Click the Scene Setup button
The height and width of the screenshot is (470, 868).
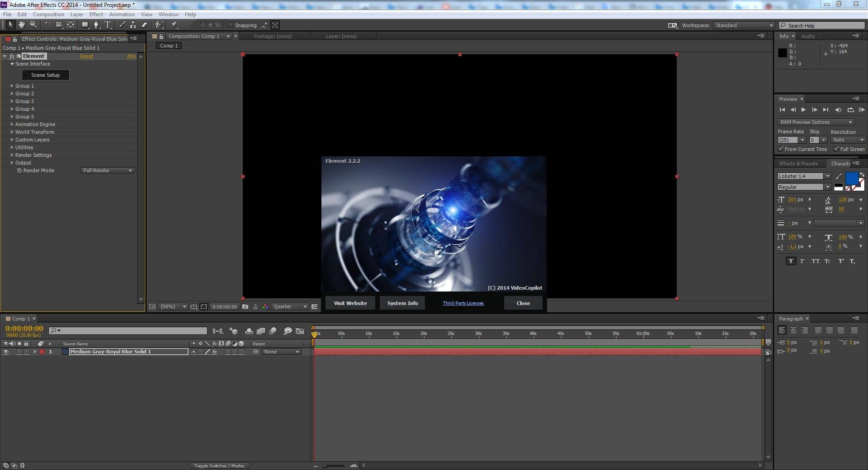pos(45,75)
